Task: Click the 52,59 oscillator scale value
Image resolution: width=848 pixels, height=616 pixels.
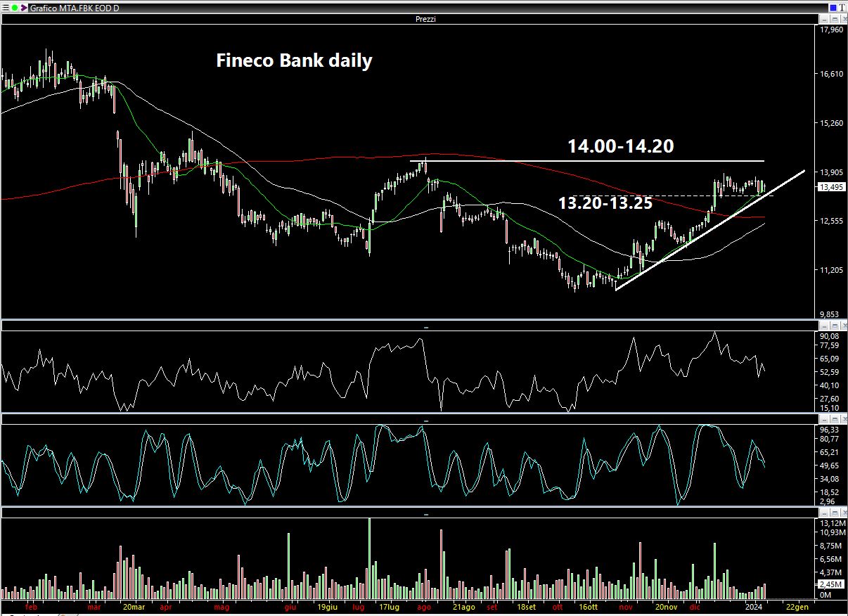Action: [830, 372]
